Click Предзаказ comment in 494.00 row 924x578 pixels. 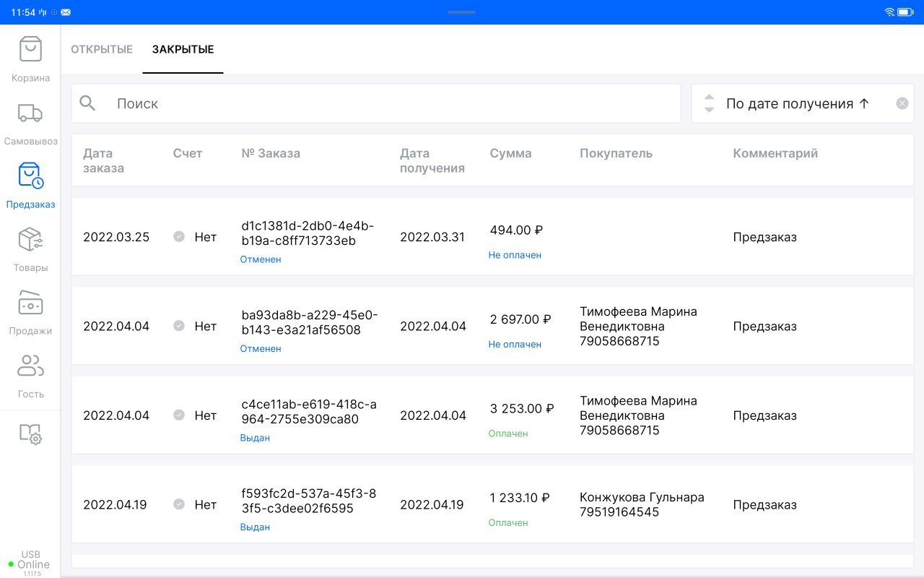coord(764,237)
